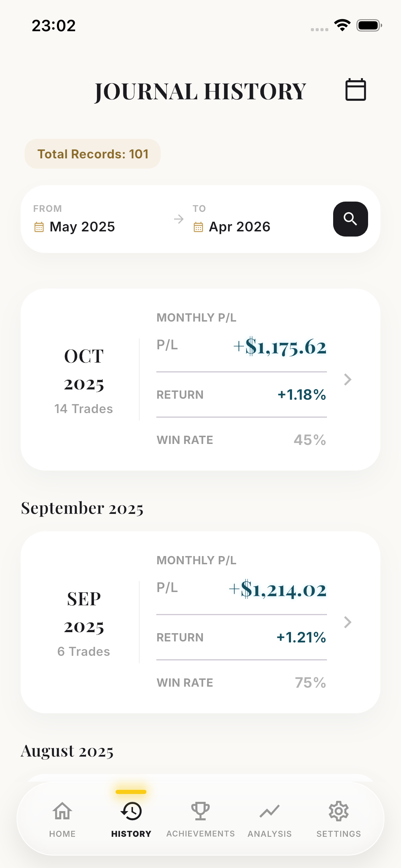Image resolution: width=401 pixels, height=868 pixels.
Task: Click the October +$1,175.62 P/L value
Action: pos(280,347)
